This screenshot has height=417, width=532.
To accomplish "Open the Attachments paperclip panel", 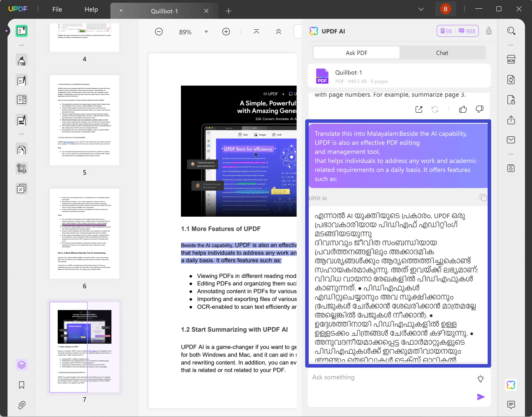I will 22,405.
